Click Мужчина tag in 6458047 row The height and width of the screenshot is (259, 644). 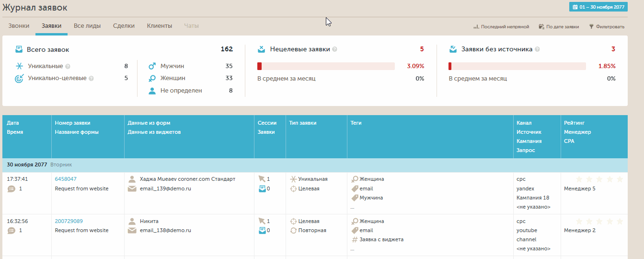coord(371,198)
